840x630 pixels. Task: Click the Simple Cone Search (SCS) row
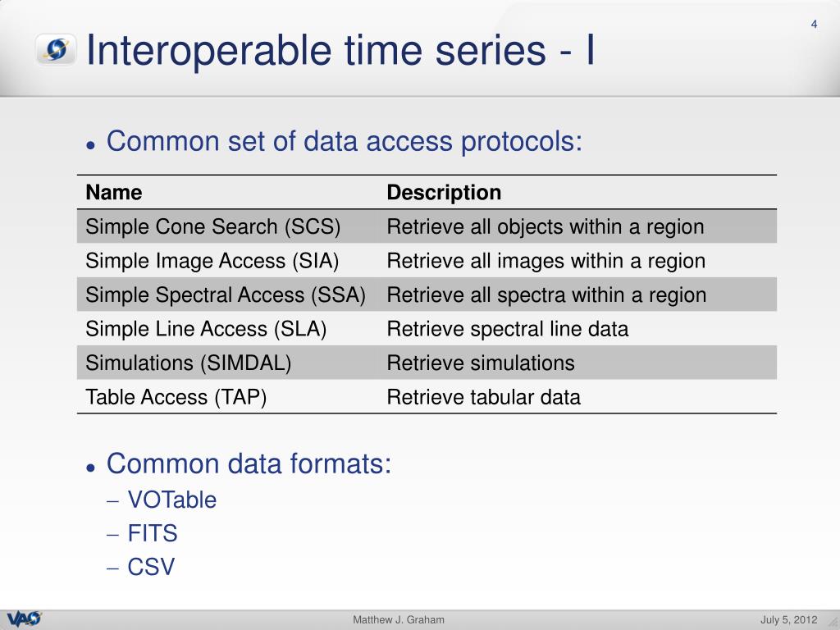427,226
